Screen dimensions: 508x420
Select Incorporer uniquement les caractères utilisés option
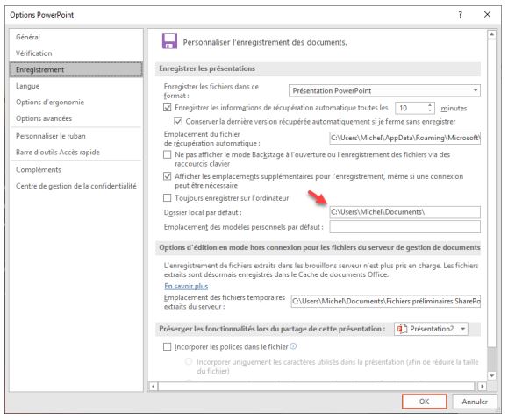coord(189,361)
